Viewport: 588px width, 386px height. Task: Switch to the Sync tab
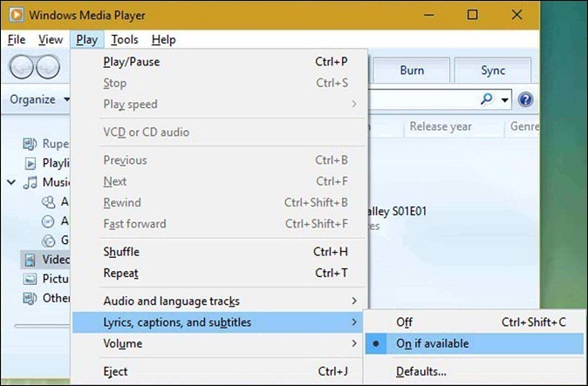[x=493, y=71]
